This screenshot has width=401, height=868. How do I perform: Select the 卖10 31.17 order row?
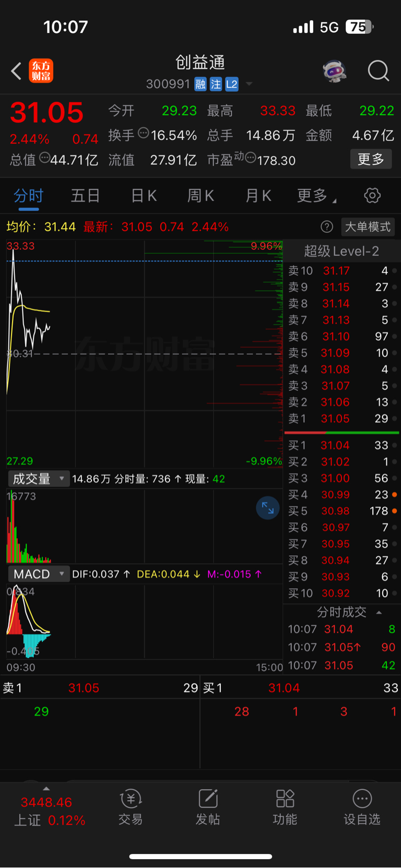tap(343, 271)
